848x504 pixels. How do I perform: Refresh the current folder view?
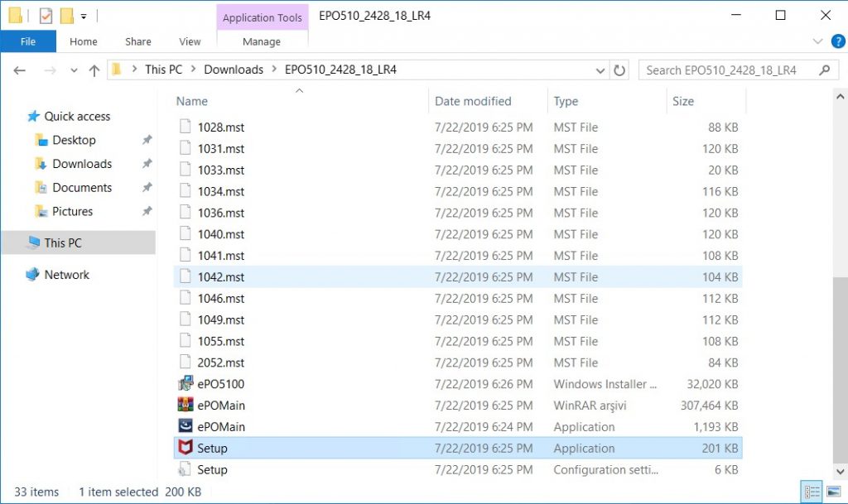[619, 70]
